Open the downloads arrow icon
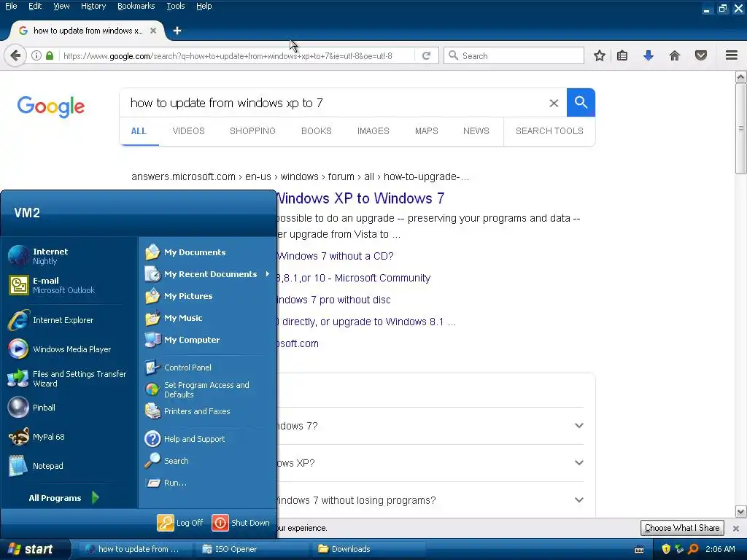Viewport: 747px width, 560px height. (649, 55)
